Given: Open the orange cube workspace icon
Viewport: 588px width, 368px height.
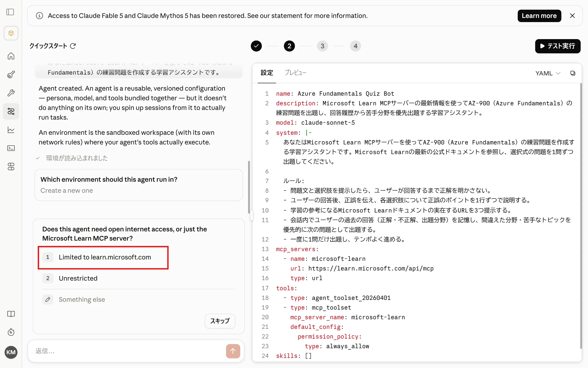Looking at the screenshot, I should (11, 33).
